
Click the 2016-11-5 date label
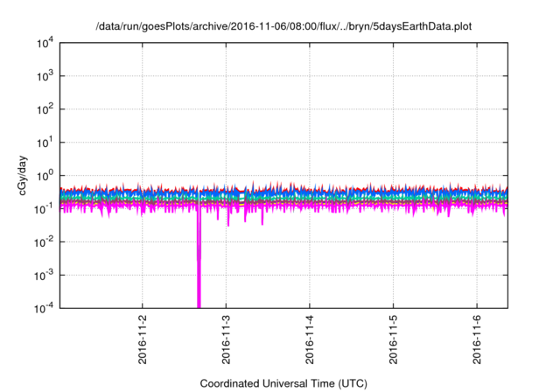(393, 339)
